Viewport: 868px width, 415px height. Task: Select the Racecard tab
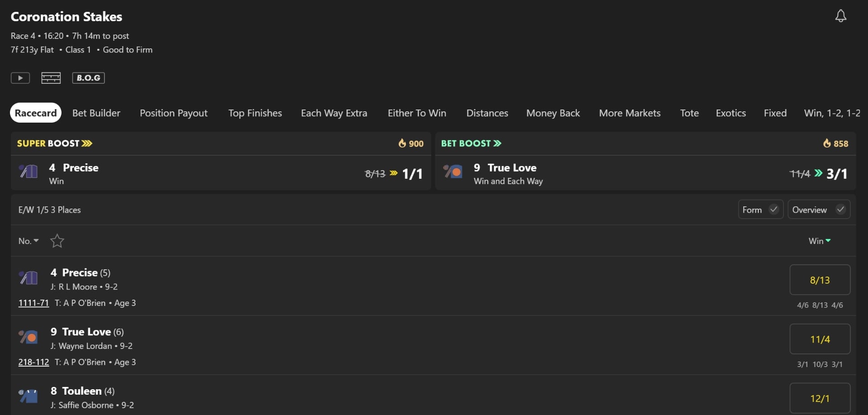click(x=36, y=113)
